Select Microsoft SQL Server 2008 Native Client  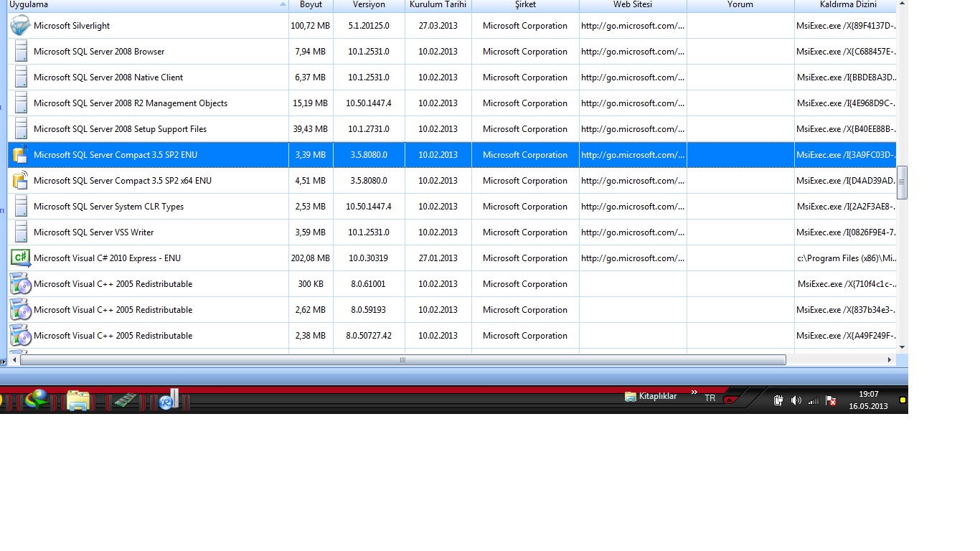pyautogui.click(x=108, y=77)
